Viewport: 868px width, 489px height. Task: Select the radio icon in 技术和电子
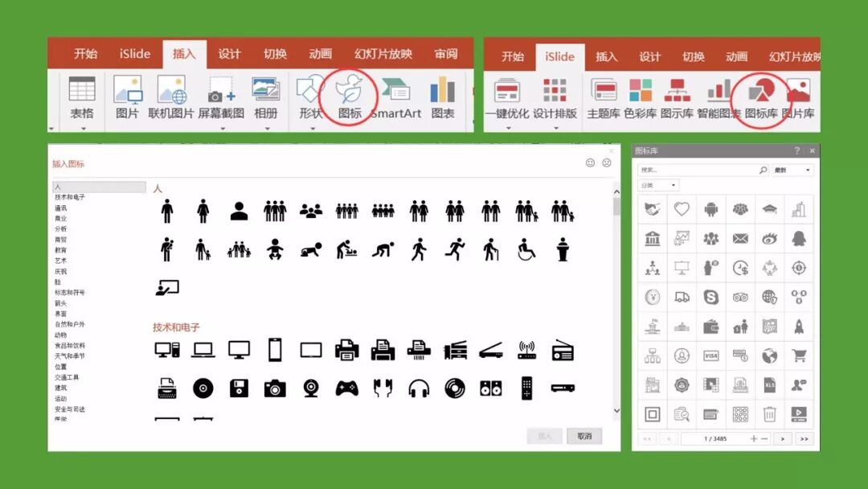563,350
